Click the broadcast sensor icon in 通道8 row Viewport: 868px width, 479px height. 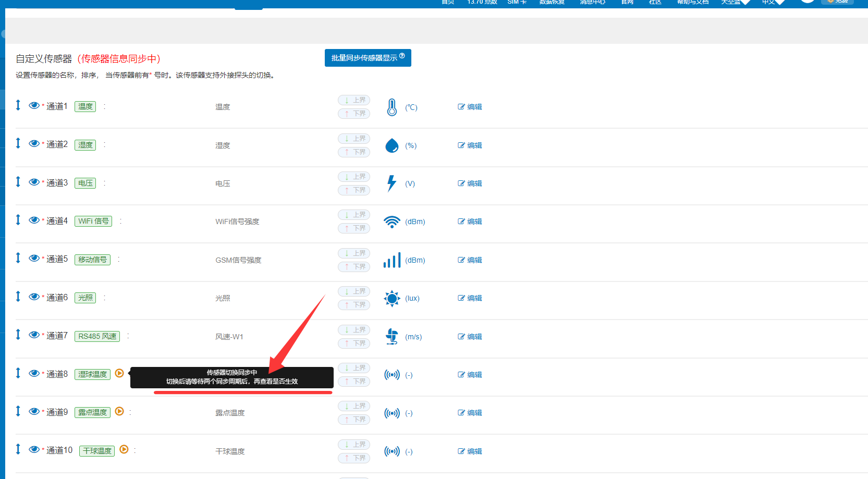(x=392, y=375)
